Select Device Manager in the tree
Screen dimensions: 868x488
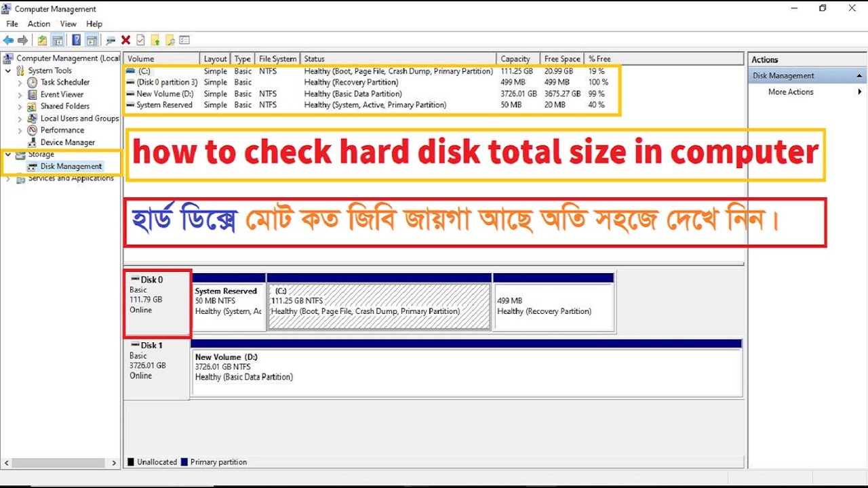(x=68, y=142)
